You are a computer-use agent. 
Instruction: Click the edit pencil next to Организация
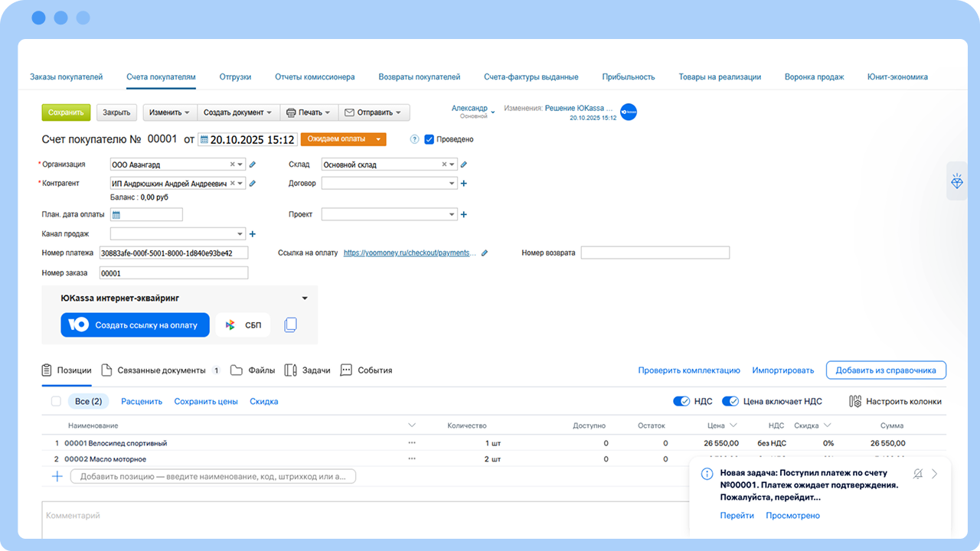(253, 165)
